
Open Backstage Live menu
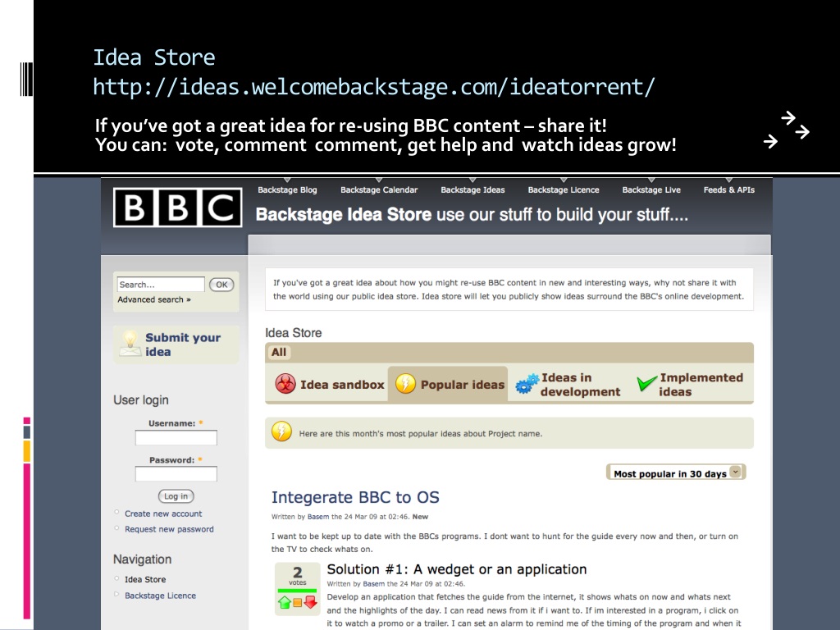[651, 189]
